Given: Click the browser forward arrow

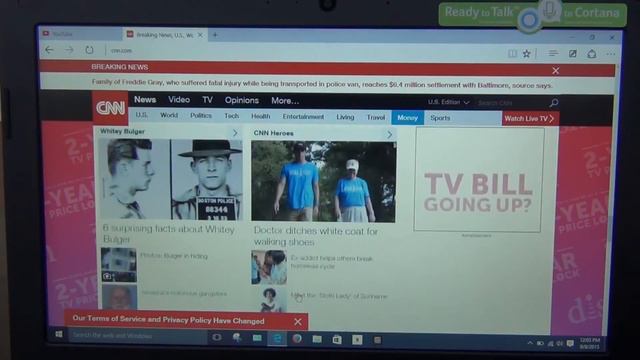Looking at the screenshot, I should pos(69,50).
